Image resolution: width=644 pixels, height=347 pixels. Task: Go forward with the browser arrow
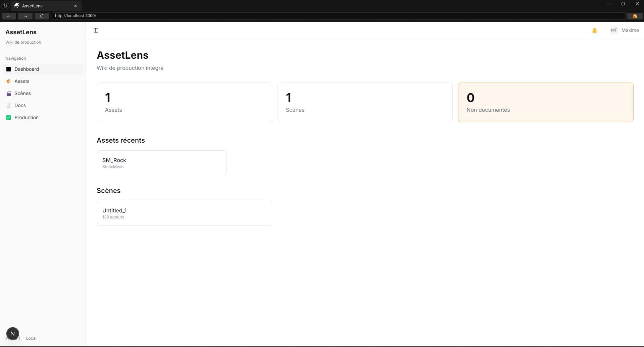point(25,16)
